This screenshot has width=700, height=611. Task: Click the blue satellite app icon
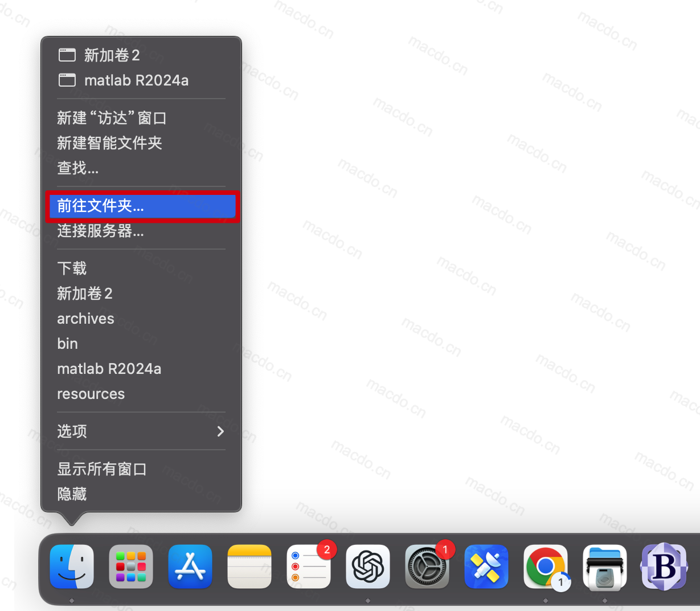[486, 566]
